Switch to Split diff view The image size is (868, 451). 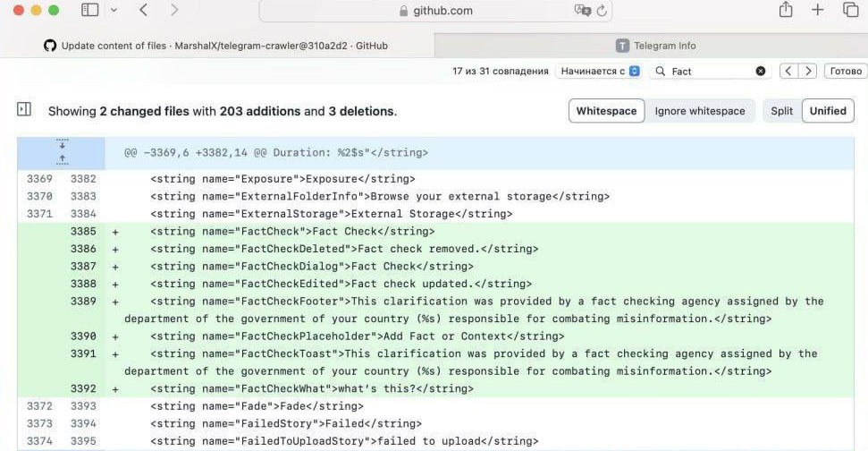[x=781, y=111]
